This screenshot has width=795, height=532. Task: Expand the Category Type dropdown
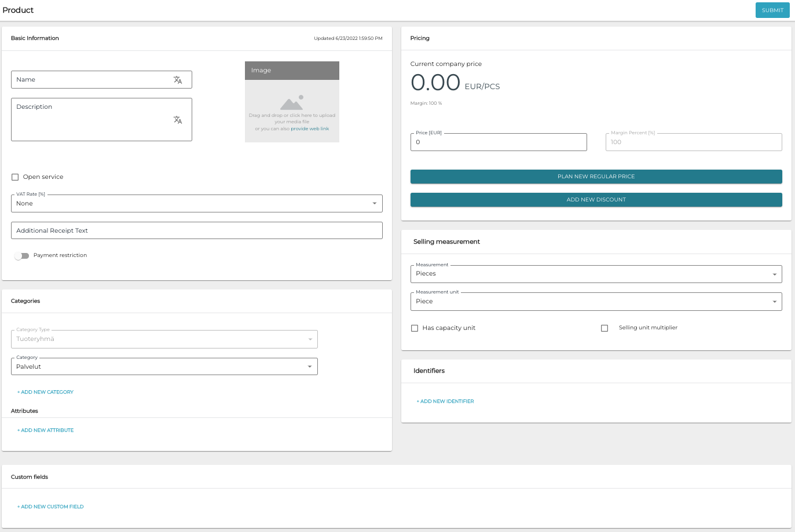point(309,339)
